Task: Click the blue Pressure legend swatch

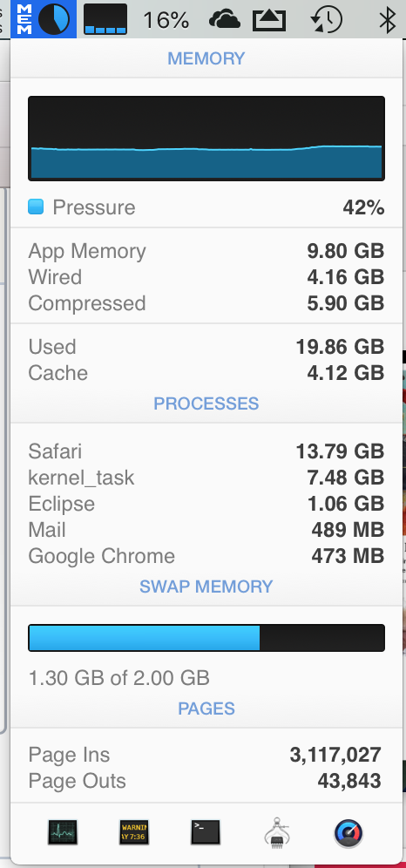Action: pyautogui.click(x=36, y=207)
